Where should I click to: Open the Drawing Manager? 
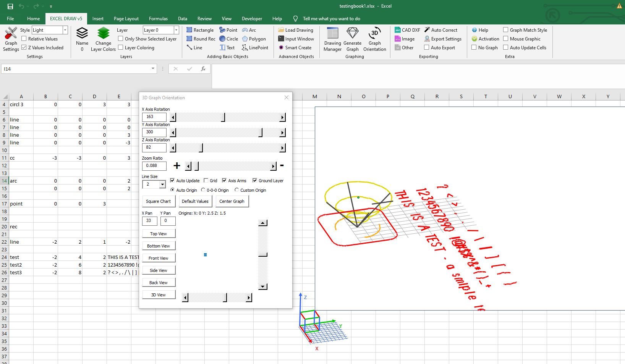coord(332,39)
